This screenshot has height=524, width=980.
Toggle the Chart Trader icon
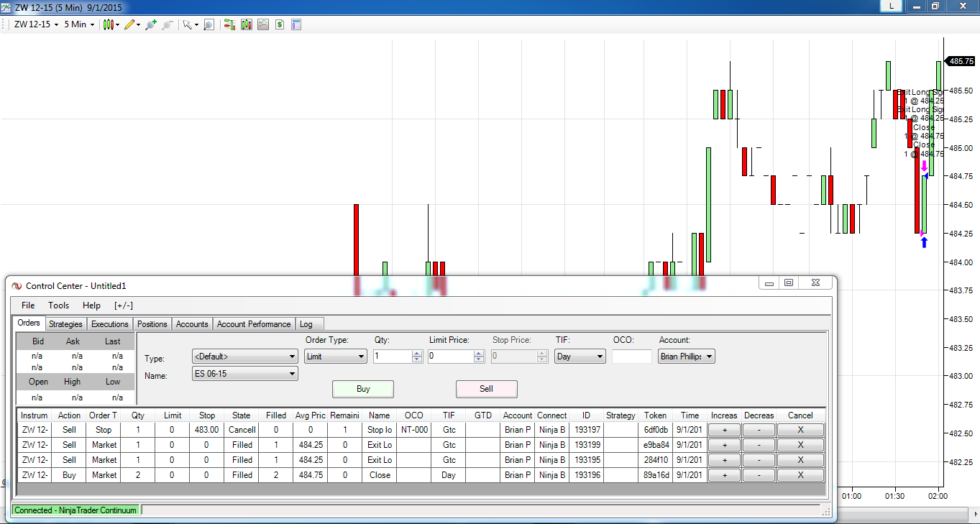tap(229, 24)
